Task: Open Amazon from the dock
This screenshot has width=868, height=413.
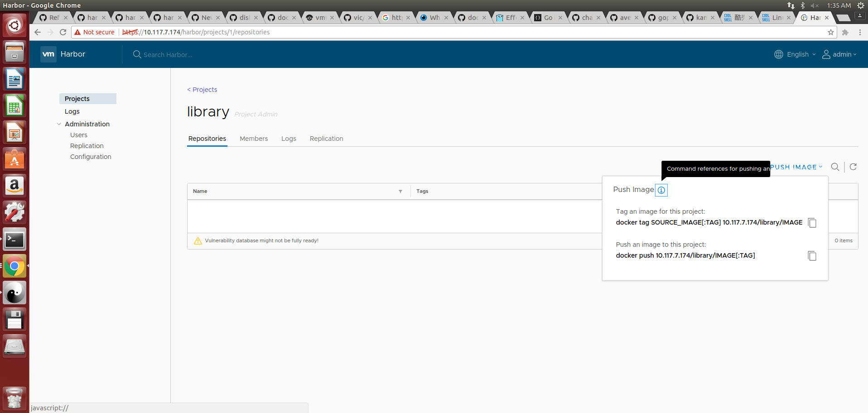Action: (x=14, y=186)
